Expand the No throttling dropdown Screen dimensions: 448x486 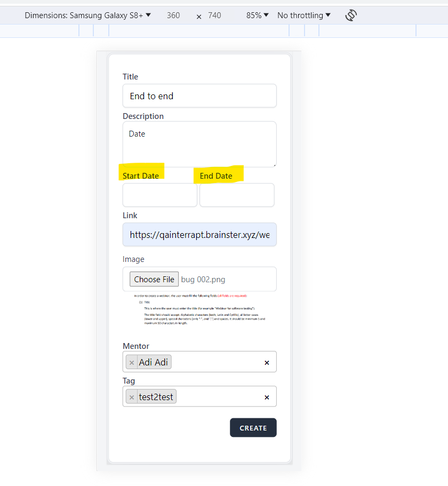click(x=304, y=15)
